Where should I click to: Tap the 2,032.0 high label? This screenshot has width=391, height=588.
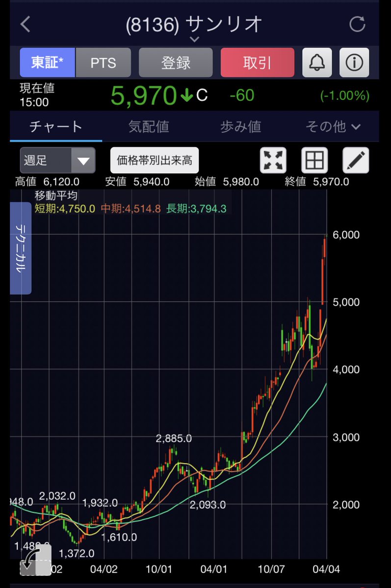click(x=57, y=496)
